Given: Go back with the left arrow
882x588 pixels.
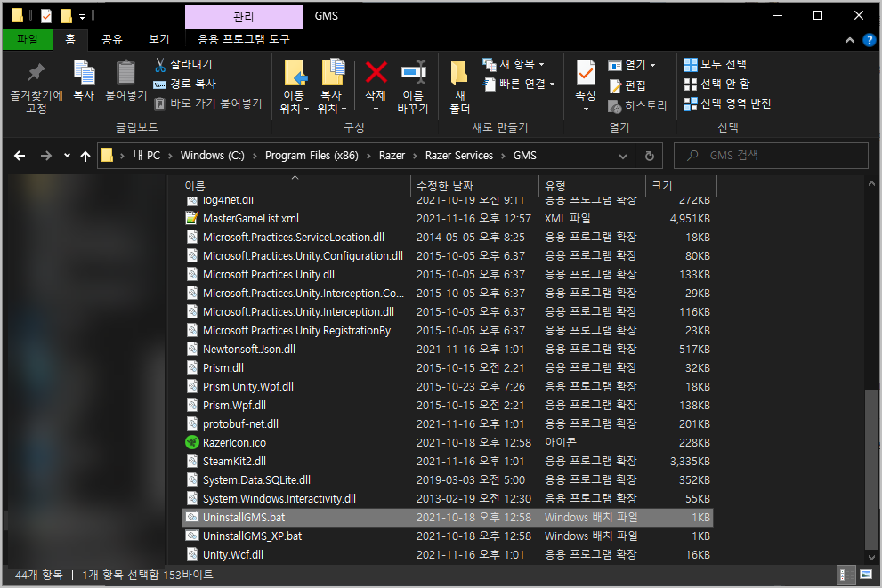Looking at the screenshot, I should (20, 156).
